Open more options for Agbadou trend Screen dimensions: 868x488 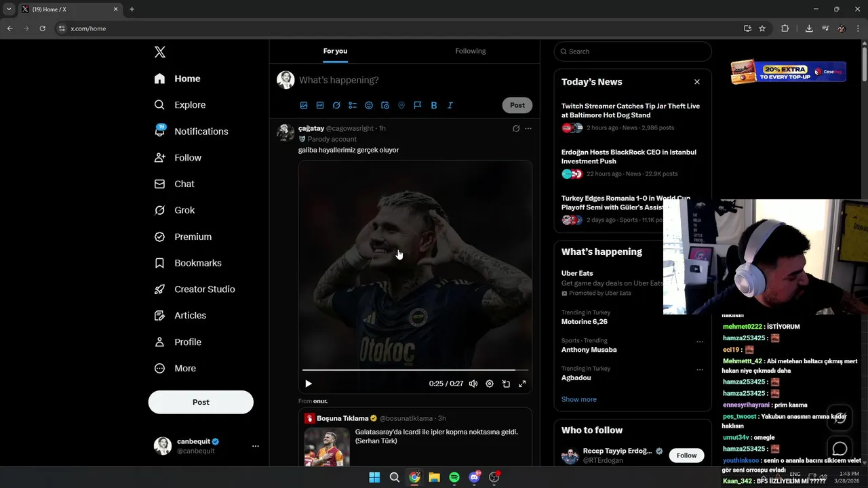click(700, 369)
